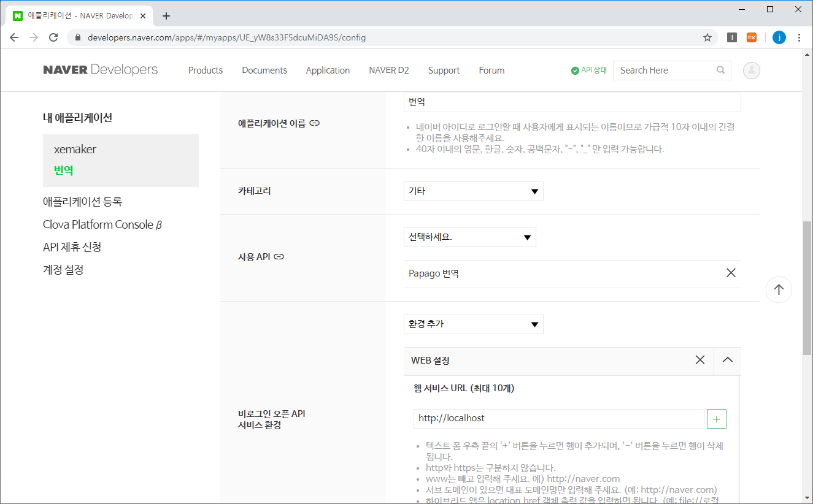Open the 선택하세요 API dropdown
This screenshot has height=504, width=813.
click(x=470, y=237)
